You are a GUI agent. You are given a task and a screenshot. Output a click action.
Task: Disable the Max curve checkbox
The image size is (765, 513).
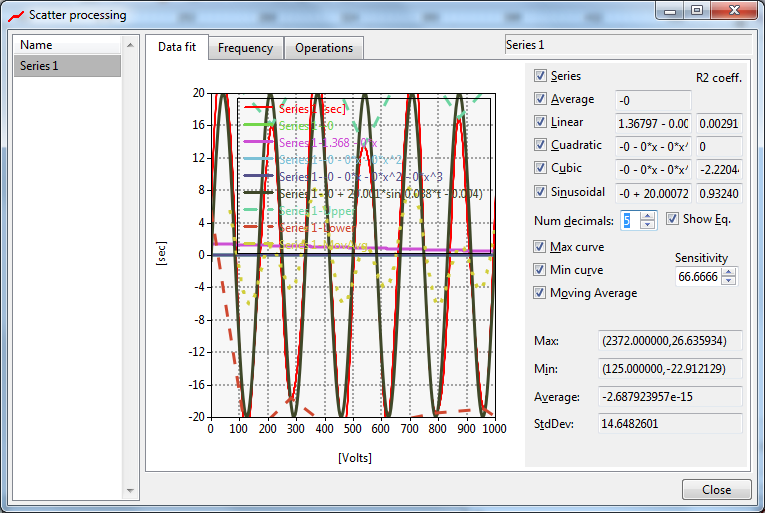pyautogui.click(x=539, y=246)
